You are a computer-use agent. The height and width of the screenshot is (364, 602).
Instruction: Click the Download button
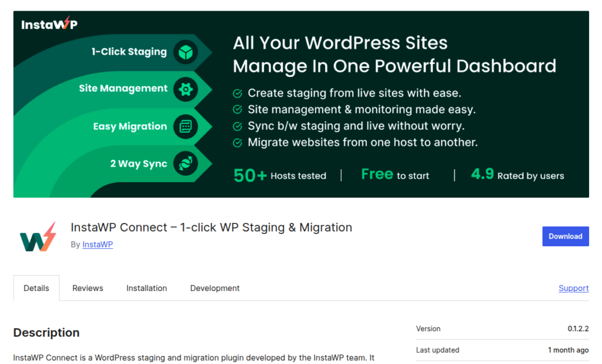[x=565, y=236]
